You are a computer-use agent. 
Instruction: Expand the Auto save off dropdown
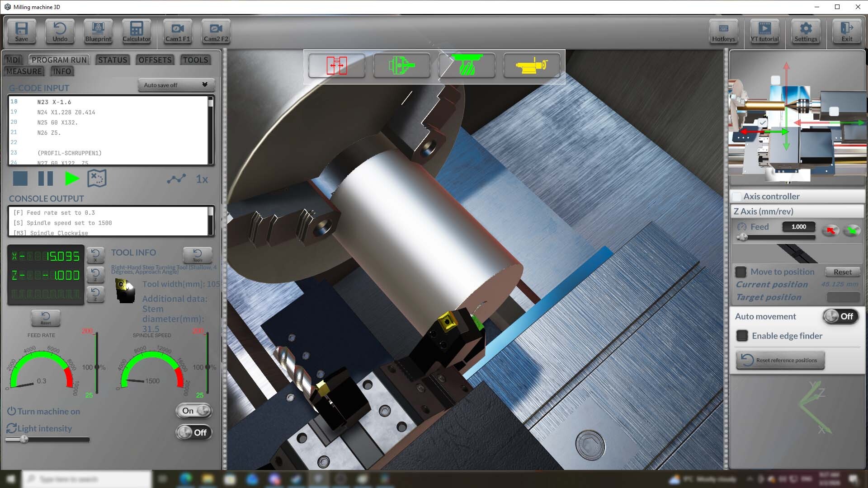point(176,85)
